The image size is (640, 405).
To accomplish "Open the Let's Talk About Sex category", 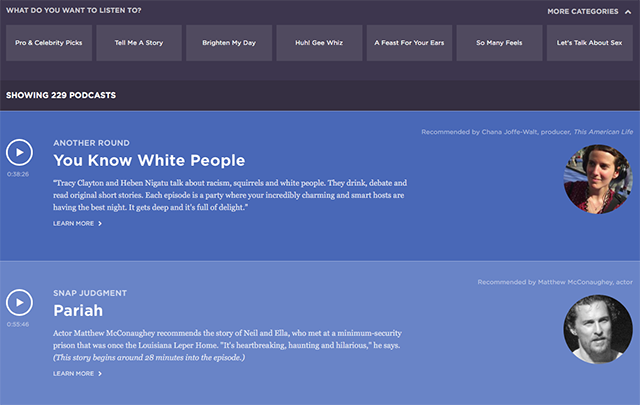I will (x=590, y=43).
